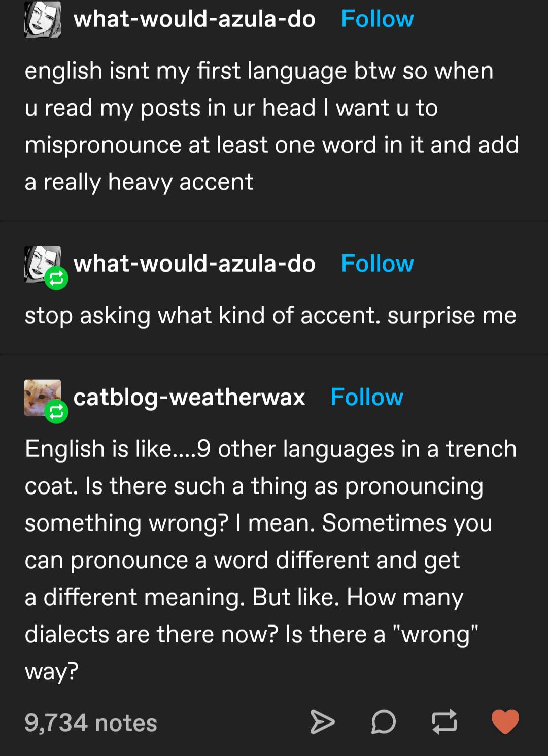Follow what-would-azula-do from the original top post
548x756 pixels.
pyautogui.click(x=377, y=19)
